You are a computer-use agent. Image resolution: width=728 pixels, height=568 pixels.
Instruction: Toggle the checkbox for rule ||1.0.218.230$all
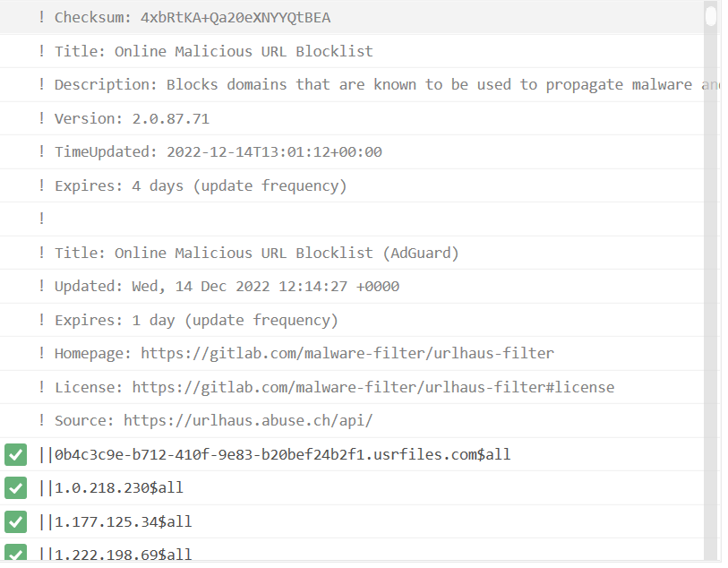coord(15,487)
